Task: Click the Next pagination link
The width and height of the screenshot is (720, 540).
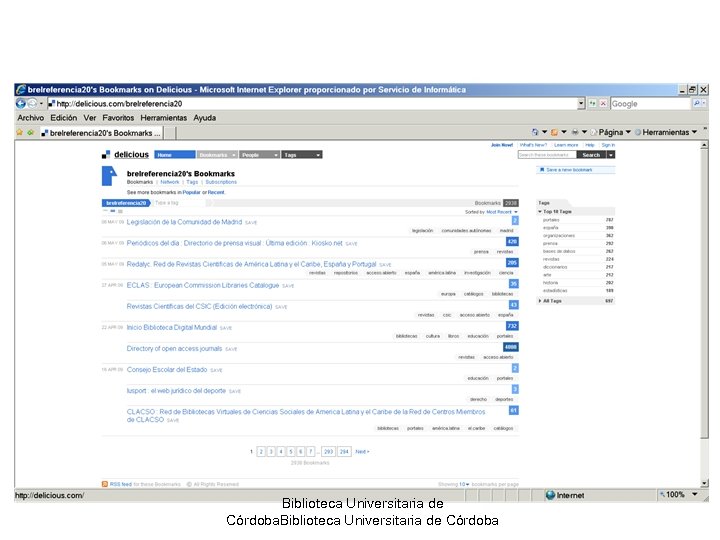Action: 362,452
